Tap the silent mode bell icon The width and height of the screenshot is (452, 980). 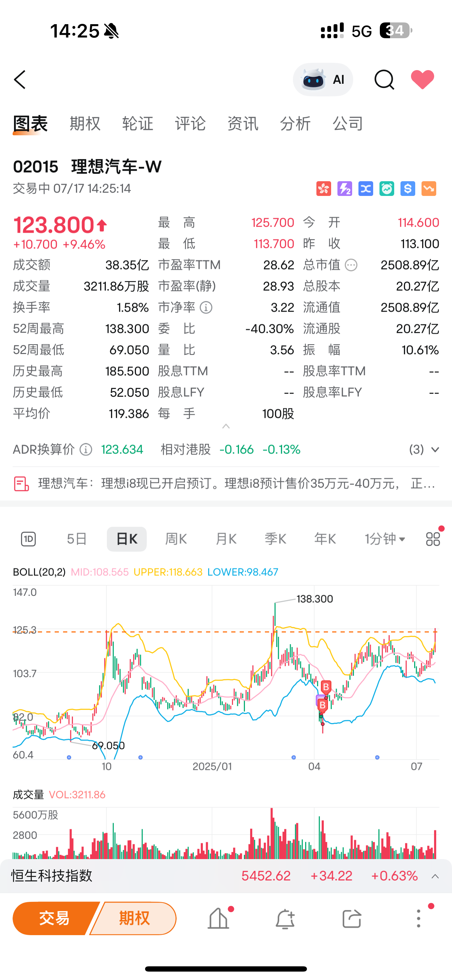pyautogui.click(x=111, y=31)
